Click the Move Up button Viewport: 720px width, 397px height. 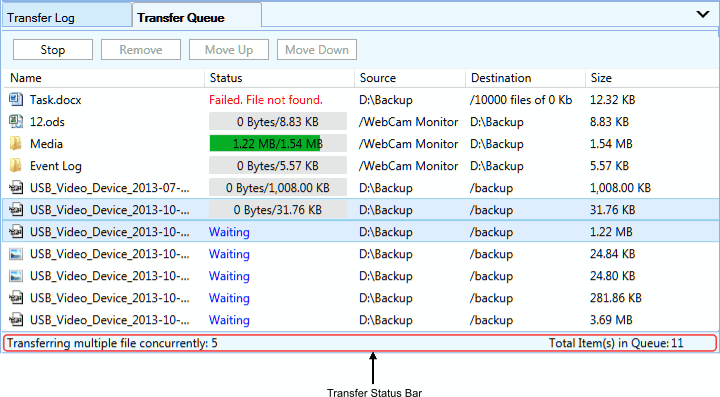(229, 50)
